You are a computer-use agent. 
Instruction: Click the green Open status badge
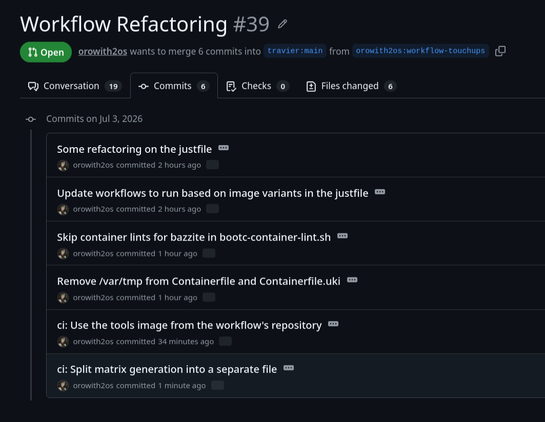[46, 52]
